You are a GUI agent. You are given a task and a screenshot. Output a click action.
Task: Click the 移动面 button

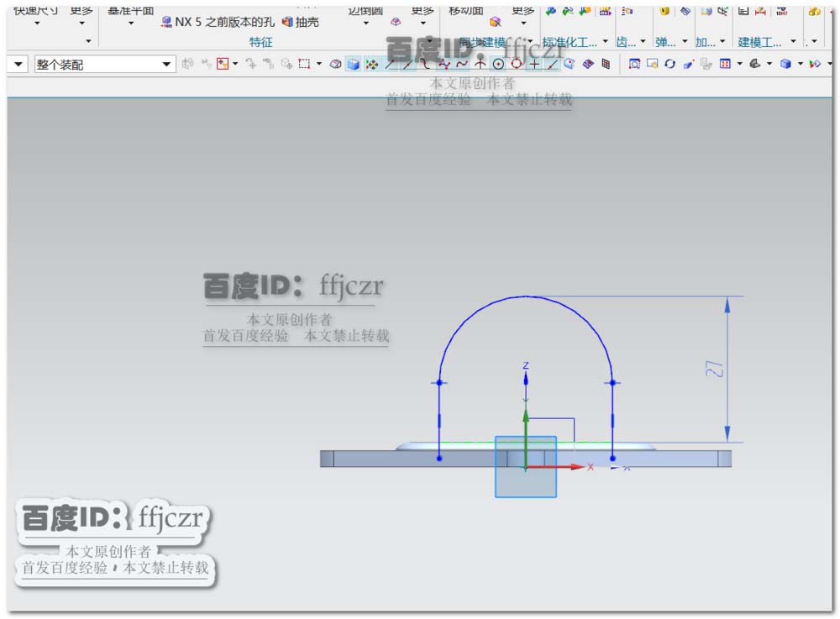point(465,11)
